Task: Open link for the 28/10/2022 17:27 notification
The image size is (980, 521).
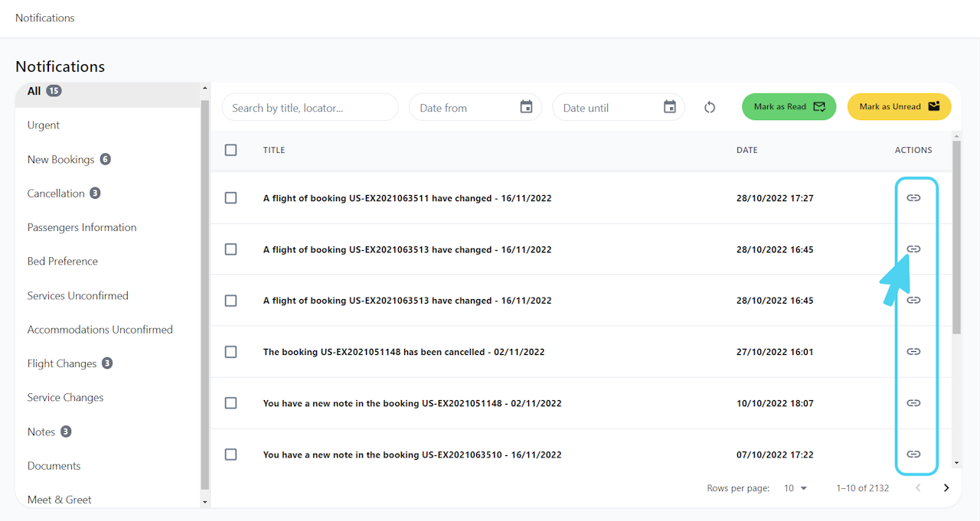Action: [913, 198]
